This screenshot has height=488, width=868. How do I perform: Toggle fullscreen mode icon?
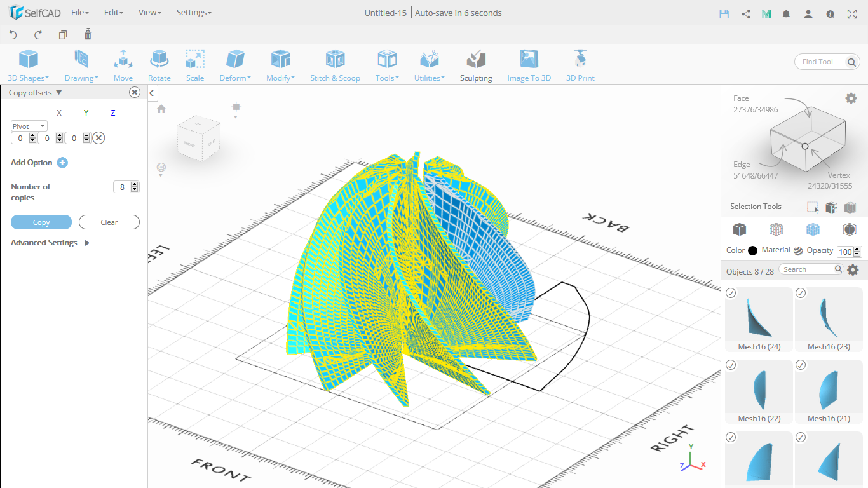tap(852, 13)
